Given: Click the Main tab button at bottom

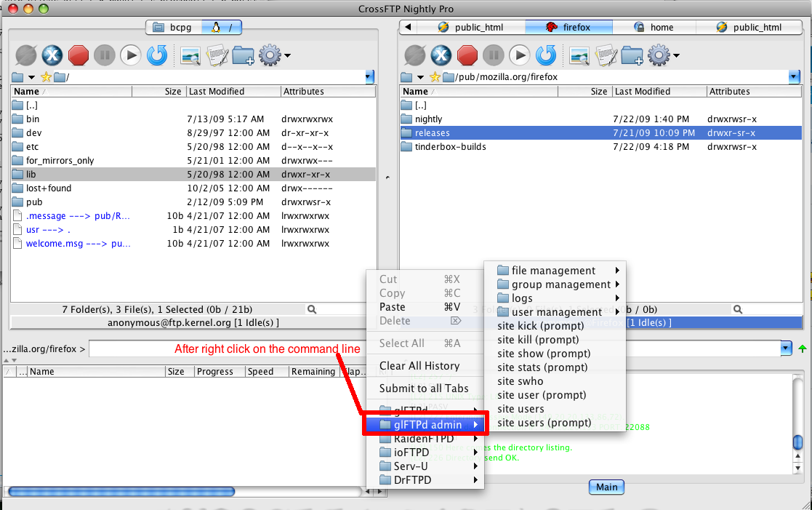Looking at the screenshot, I should pos(606,487).
